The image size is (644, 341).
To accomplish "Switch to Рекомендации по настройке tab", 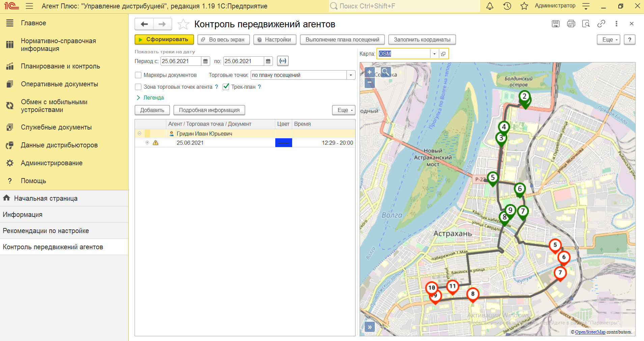I will (x=64, y=231).
